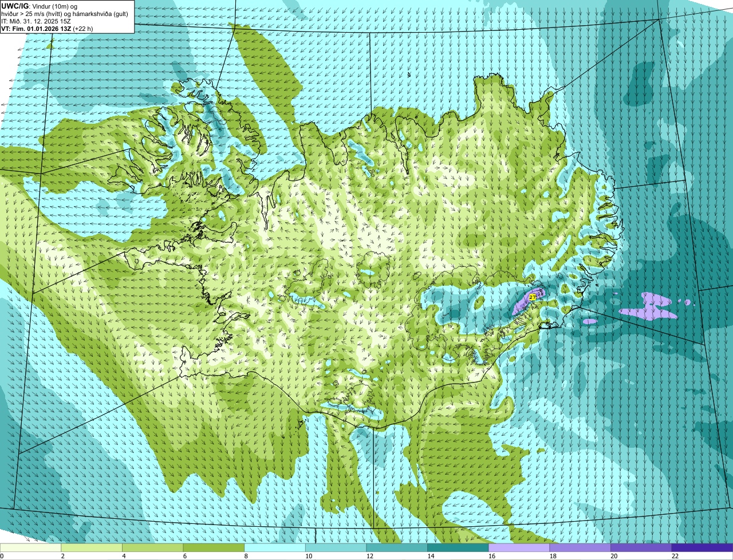Pick the 16–18 m/s light purple swatch
The image size is (733, 560).
tap(519, 547)
